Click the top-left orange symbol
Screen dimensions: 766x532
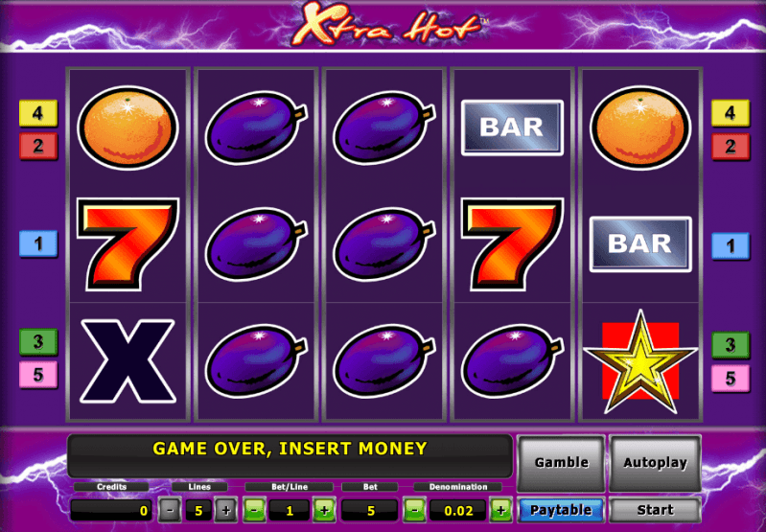(x=128, y=127)
